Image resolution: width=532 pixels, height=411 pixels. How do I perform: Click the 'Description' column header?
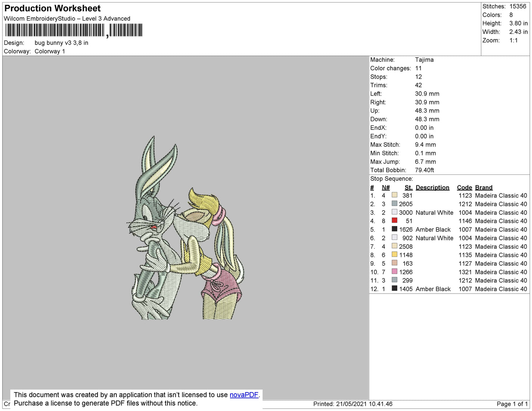pos(433,187)
